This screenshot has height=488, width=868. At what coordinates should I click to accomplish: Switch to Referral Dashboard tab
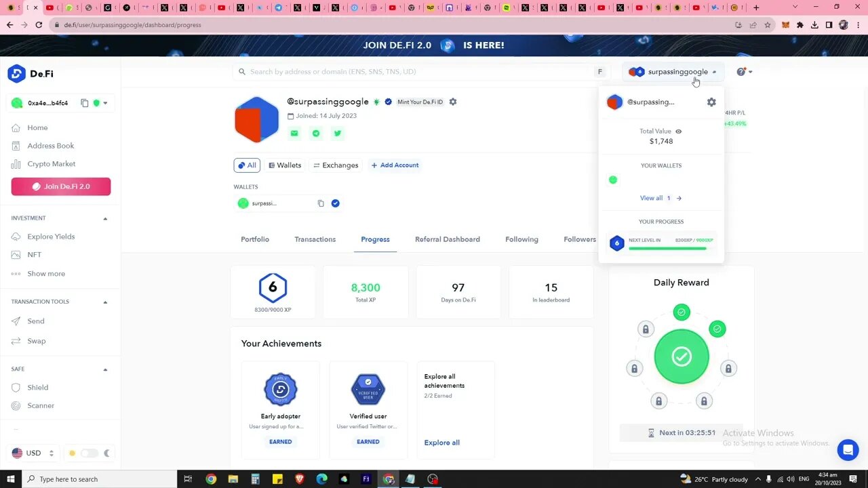point(448,239)
